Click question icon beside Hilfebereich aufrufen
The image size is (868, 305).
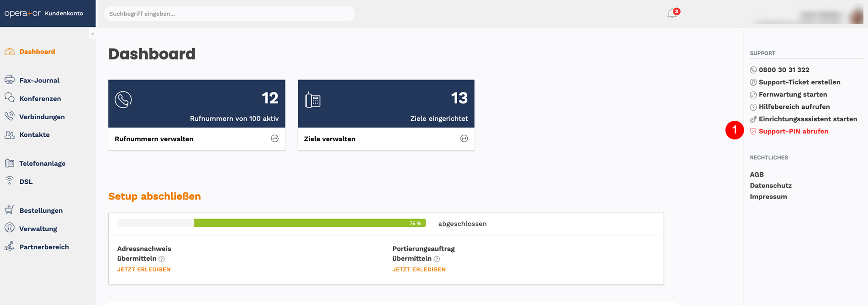(x=753, y=107)
